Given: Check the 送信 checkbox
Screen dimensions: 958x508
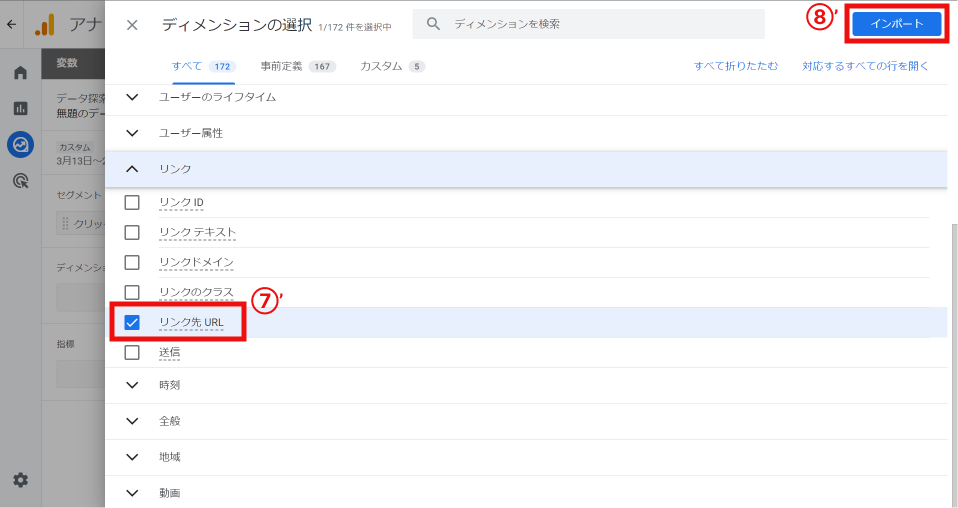Looking at the screenshot, I should click(x=132, y=352).
